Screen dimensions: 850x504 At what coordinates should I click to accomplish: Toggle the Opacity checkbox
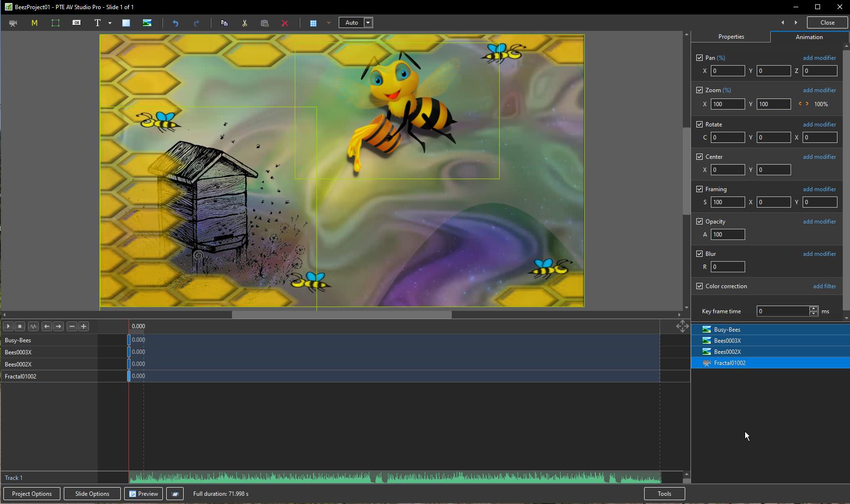(699, 222)
